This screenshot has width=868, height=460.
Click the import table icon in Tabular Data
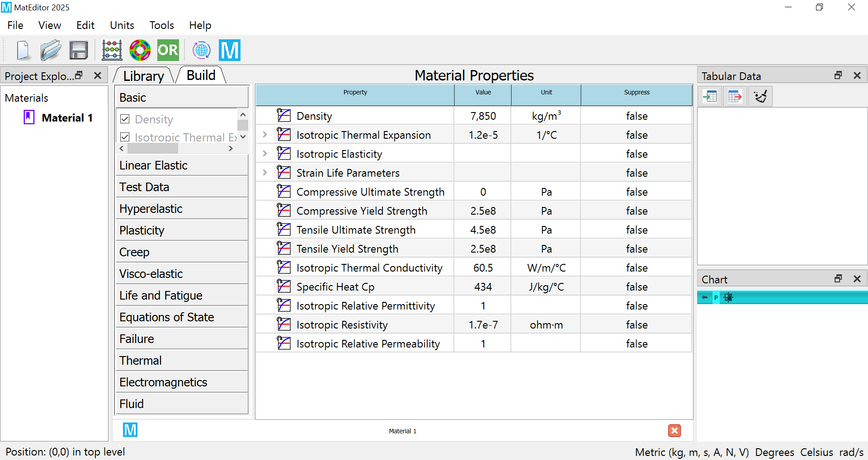[710, 96]
